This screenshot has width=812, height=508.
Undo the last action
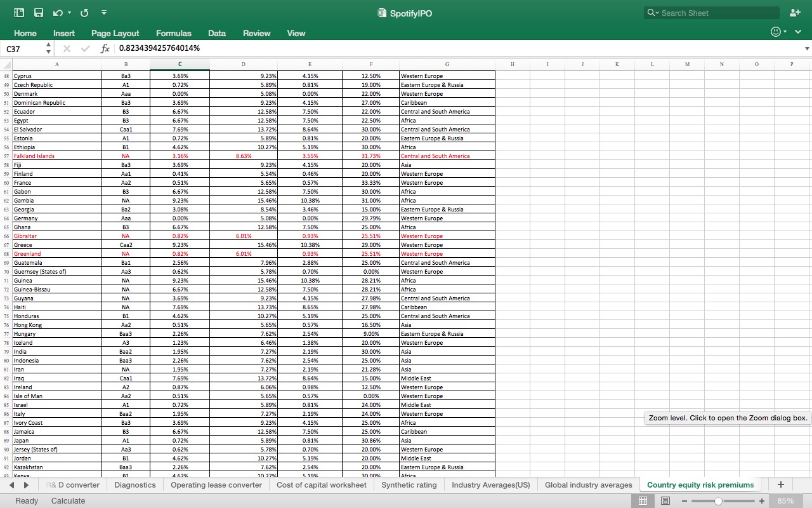coord(56,12)
